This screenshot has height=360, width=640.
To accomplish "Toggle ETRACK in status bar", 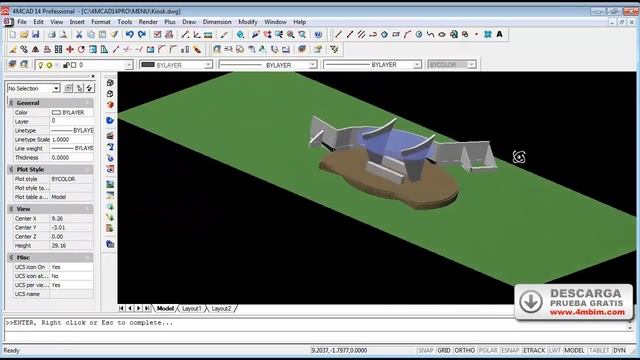I will [x=534, y=350].
